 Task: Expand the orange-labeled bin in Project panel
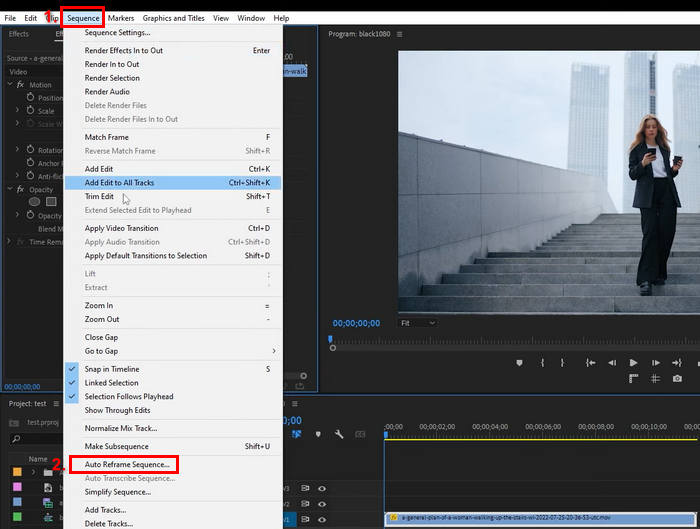click(x=33, y=472)
